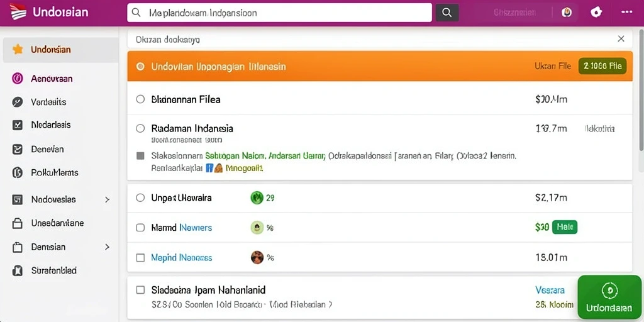Click the Vardasits sidebar icon
The image size is (644, 322).
click(17, 102)
